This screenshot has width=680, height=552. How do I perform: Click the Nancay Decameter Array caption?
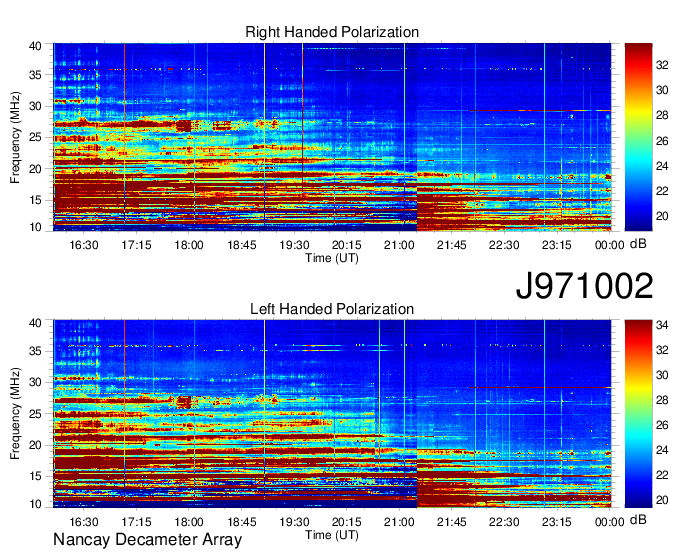pos(147,540)
